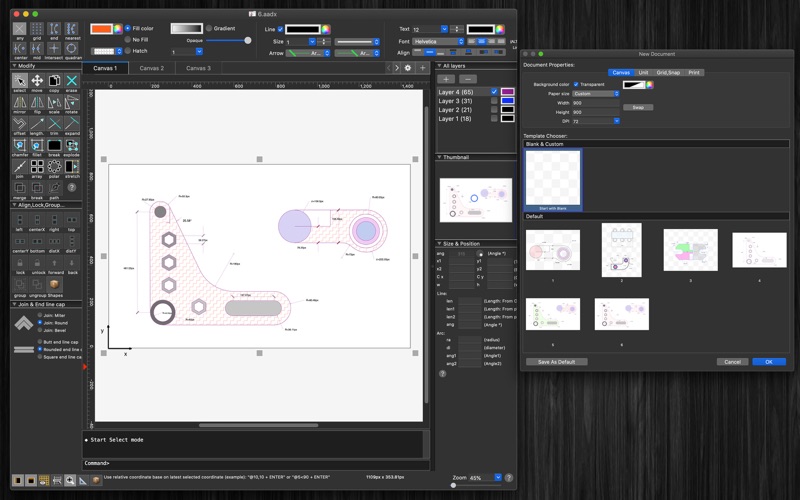The height and width of the screenshot is (500, 800).
Task: Open the 'Shapes' library icon
Action: (x=54, y=284)
